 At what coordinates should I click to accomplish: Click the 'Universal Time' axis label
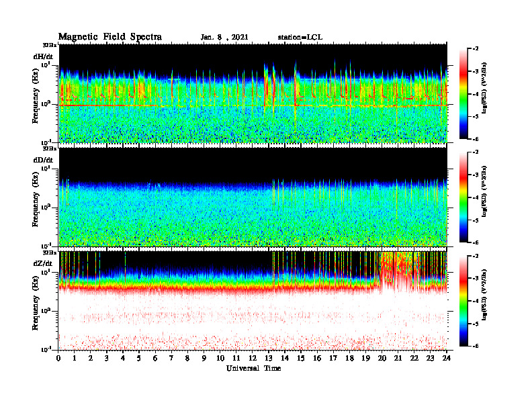pyautogui.click(x=253, y=368)
